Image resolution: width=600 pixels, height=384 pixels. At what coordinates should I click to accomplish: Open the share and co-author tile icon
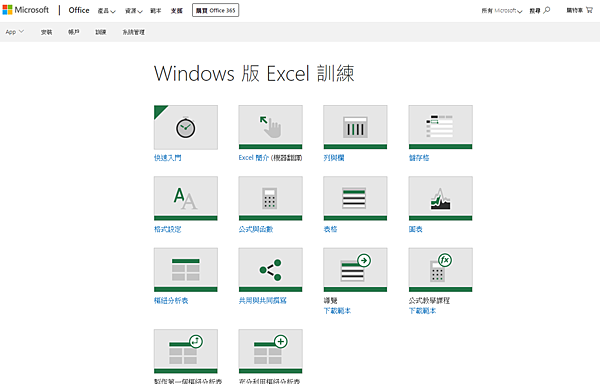(x=271, y=270)
